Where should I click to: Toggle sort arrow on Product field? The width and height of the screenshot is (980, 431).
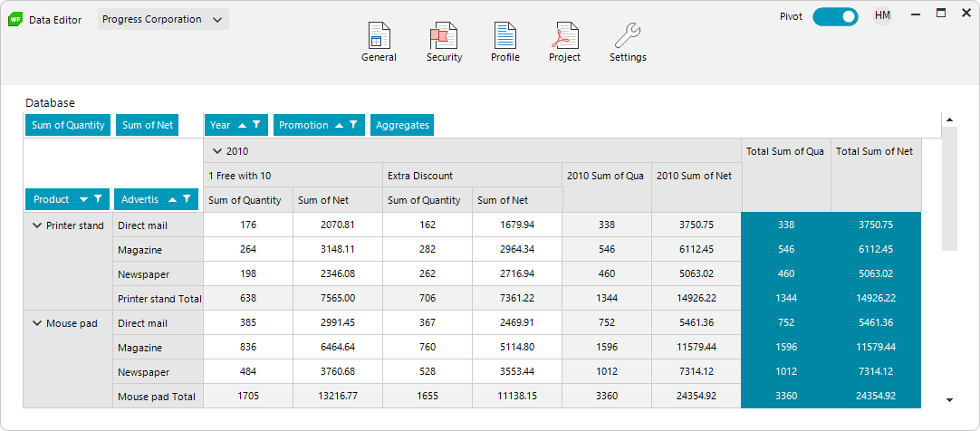pos(83,199)
